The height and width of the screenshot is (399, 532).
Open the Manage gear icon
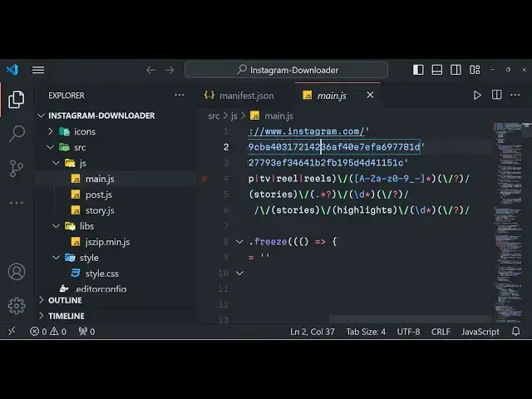[17, 306]
